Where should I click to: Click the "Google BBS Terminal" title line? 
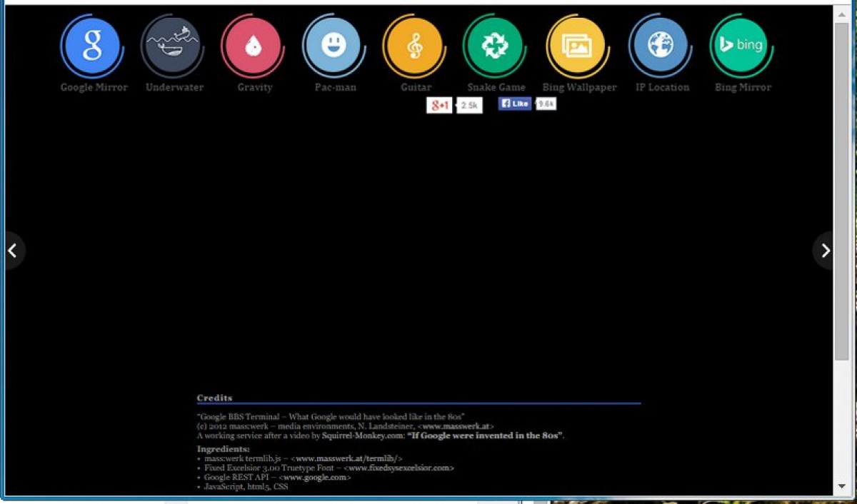pos(331,416)
